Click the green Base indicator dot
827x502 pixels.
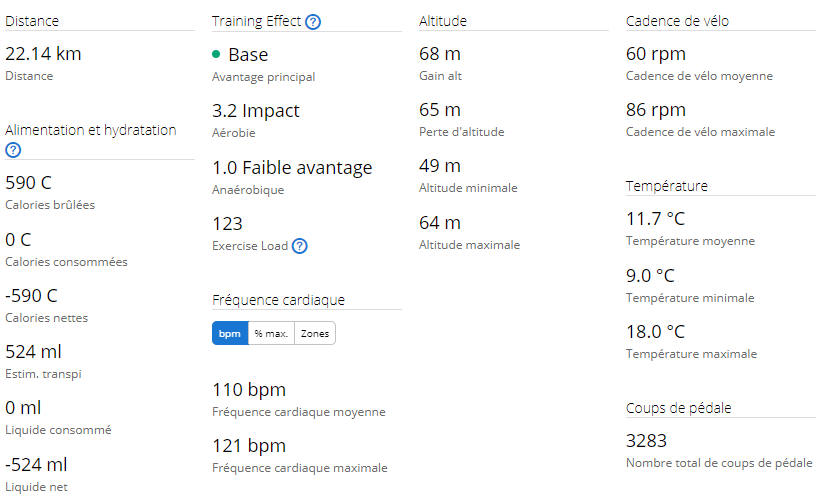216,54
